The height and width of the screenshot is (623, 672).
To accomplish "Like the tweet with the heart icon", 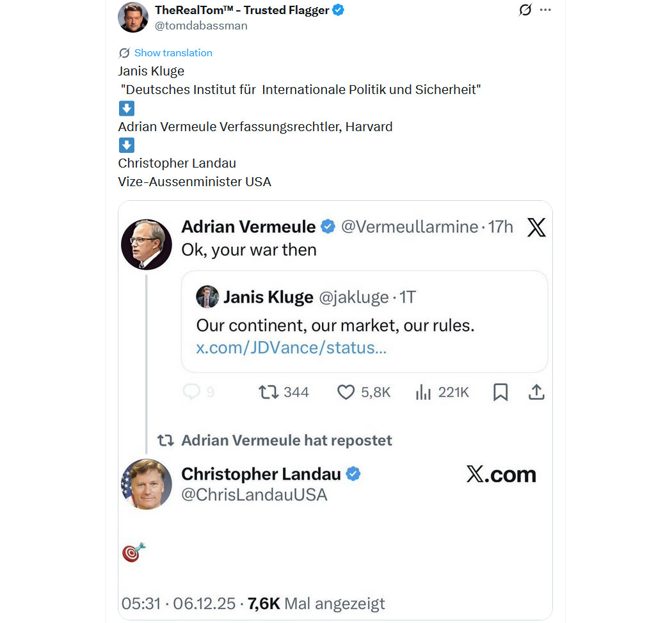I will (346, 391).
